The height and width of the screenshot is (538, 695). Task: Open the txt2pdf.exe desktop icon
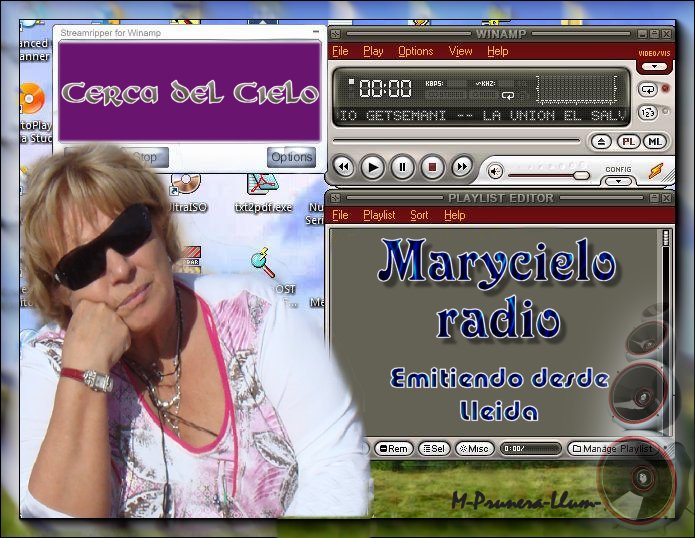(263, 194)
